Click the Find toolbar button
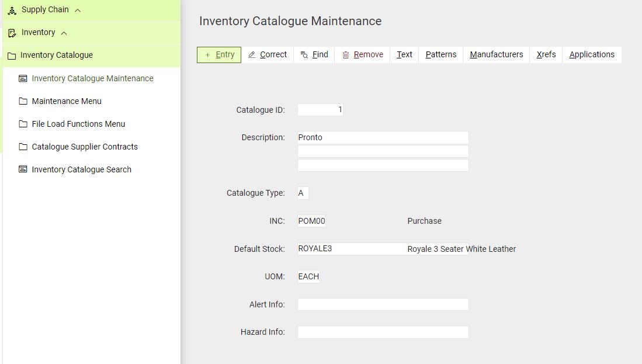642x364 pixels. [314, 54]
